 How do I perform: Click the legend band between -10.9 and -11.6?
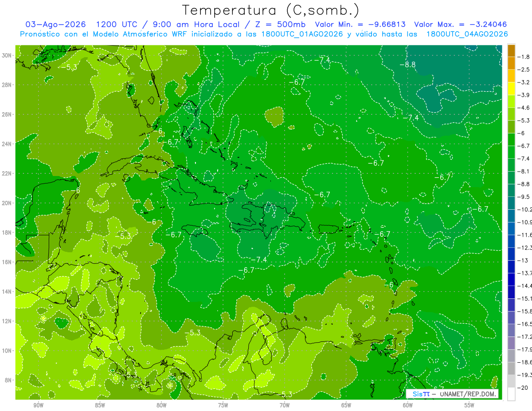(511, 228)
